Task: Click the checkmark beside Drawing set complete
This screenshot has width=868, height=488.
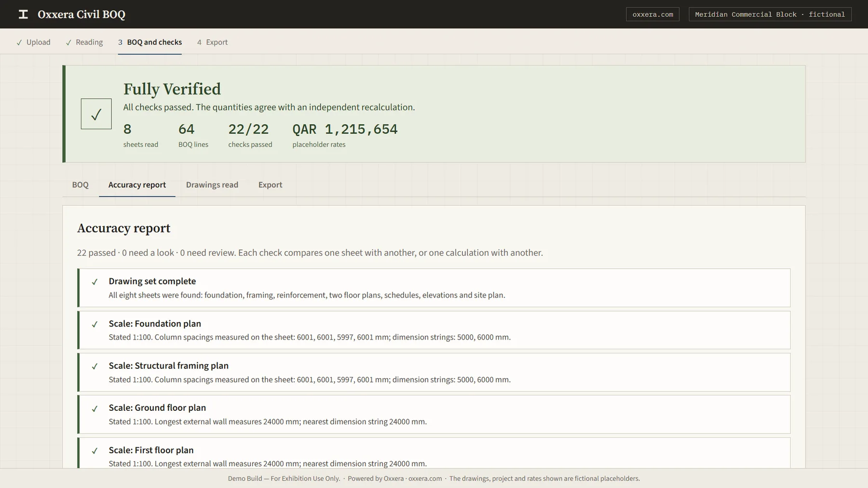Action: [x=95, y=282]
